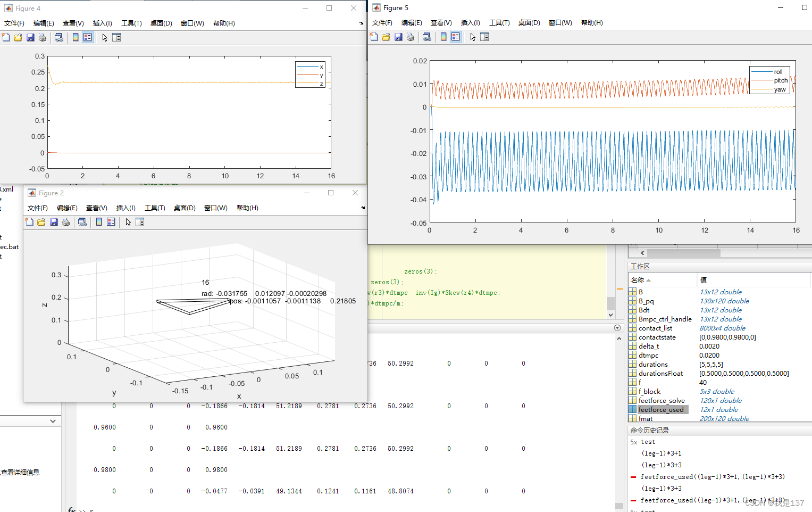812x512 pixels.
Task: Select workspace variable feetforce_used
Action: point(661,409)
